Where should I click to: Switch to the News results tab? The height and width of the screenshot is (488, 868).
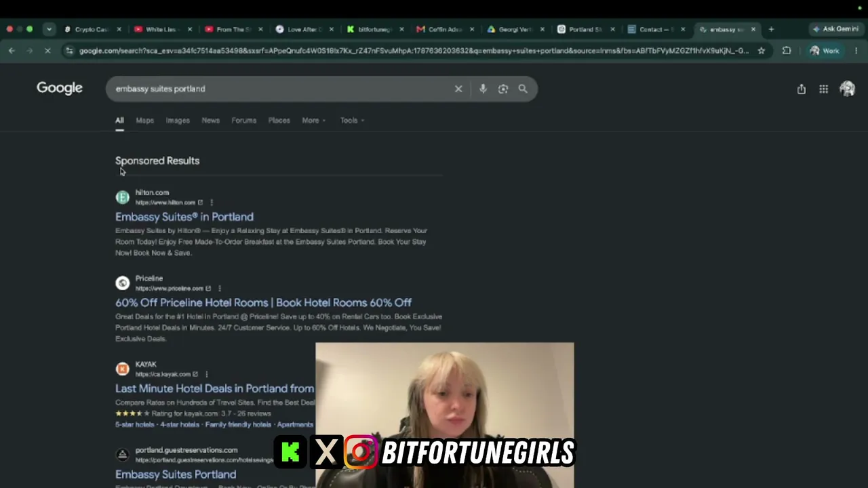coord(211,121)
